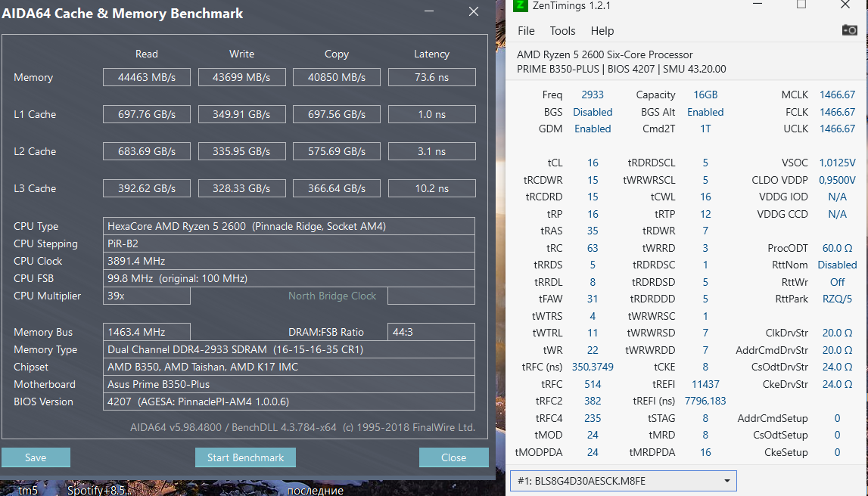Click CPU Type field HexaCore AMD Ryzen
Viewport: 868px width, 496px height.
coord(289,226)
